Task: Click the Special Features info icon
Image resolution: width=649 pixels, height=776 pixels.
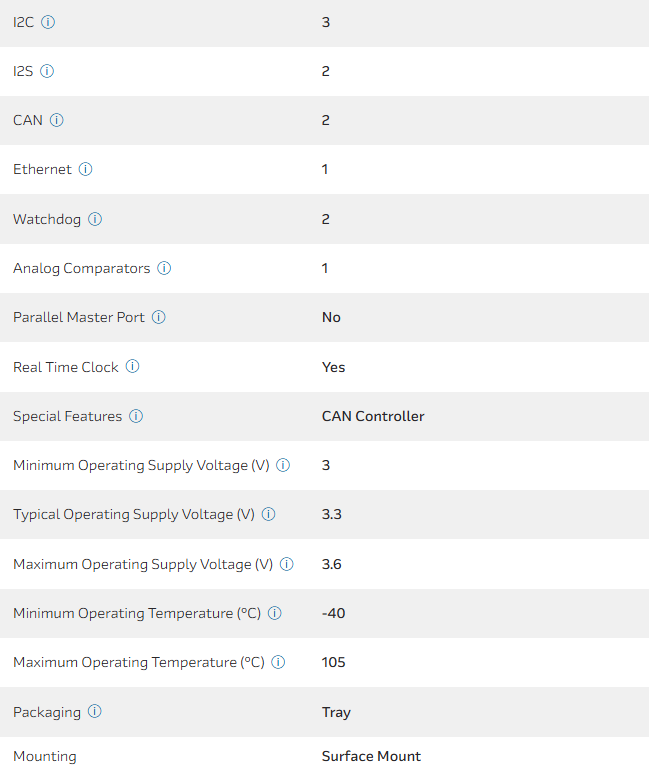Action: point(136,416)
